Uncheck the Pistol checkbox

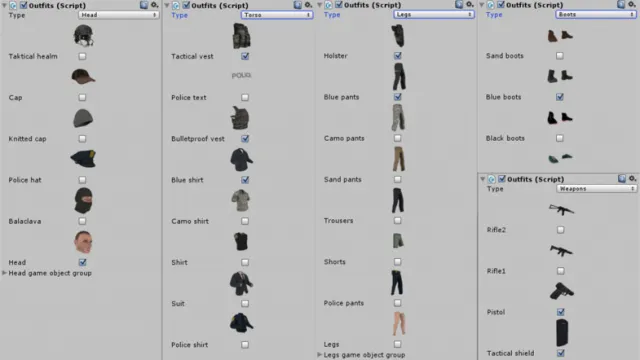point(561,312)
